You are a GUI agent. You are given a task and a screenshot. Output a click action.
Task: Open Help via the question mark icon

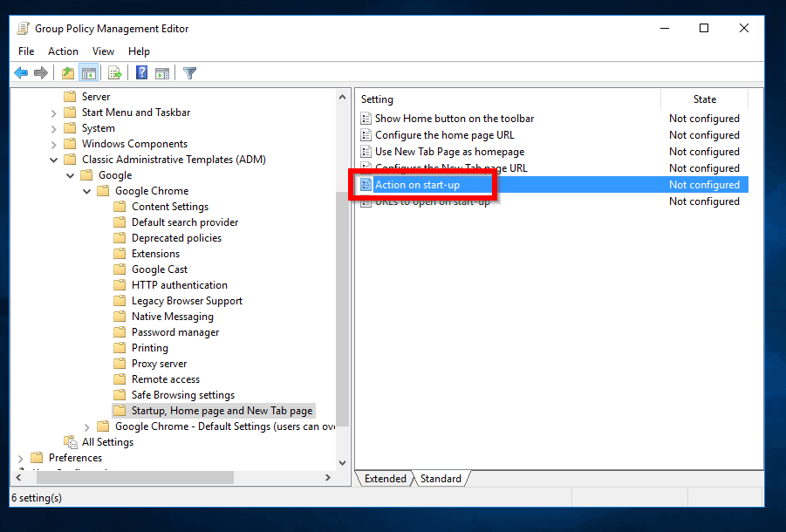[x=141, y=73]
